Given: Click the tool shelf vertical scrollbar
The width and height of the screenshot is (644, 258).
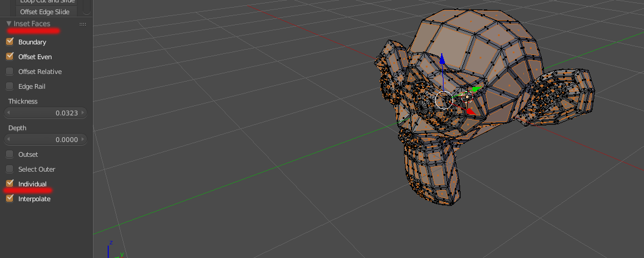Looking at the screenshot, I should [87, 6].
